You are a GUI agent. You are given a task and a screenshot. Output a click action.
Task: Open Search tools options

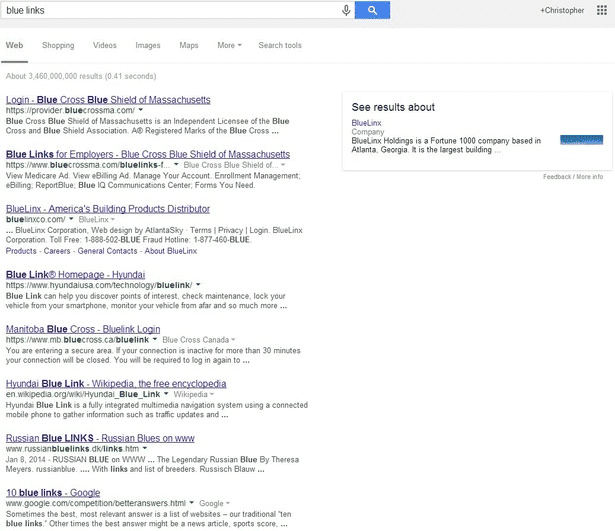coord(279,45)
